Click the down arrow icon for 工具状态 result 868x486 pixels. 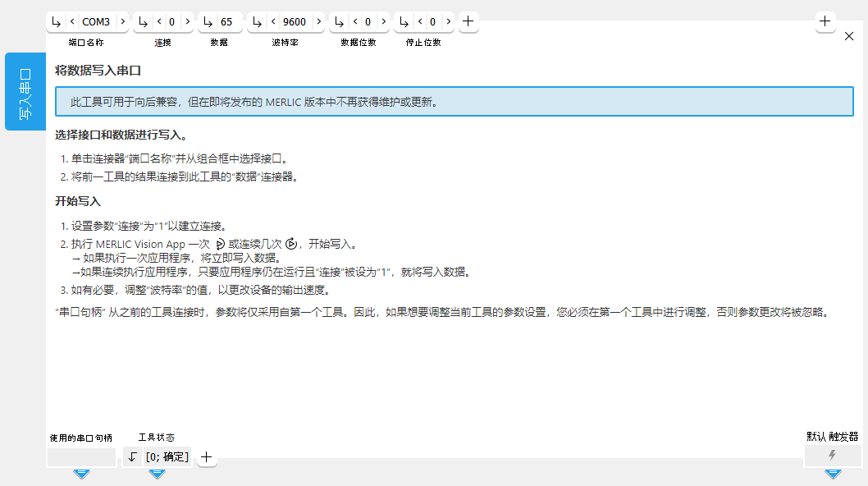133,456
